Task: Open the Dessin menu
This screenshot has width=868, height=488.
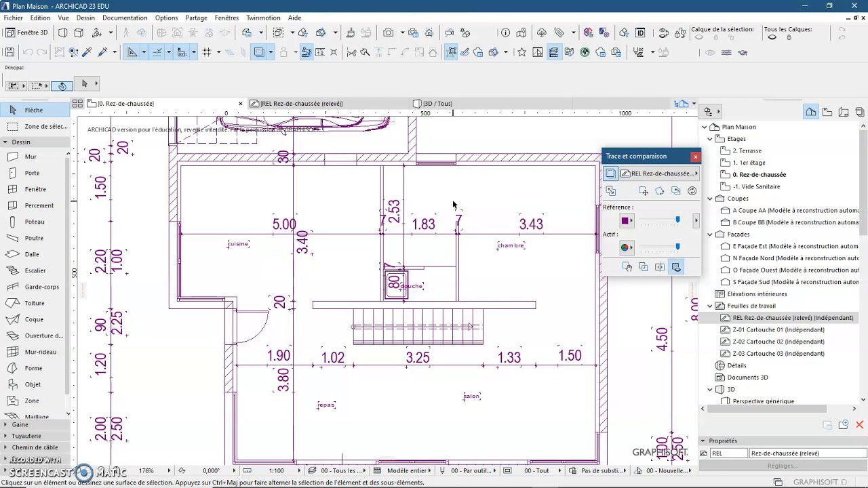Action: (x=85, y=18)
